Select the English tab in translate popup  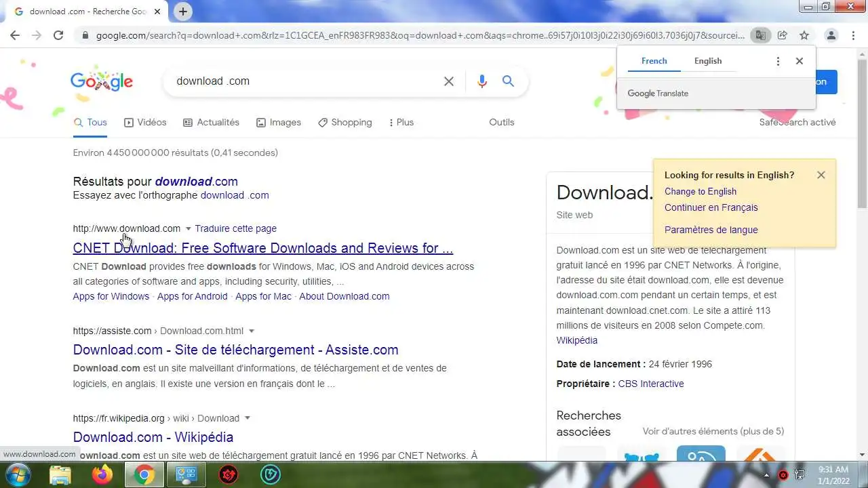point(708,61)
